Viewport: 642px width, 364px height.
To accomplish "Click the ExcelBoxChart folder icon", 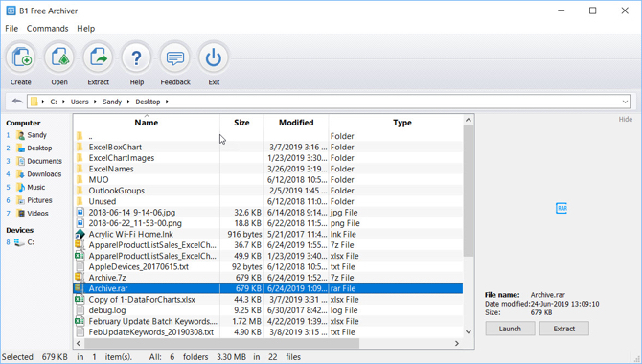I will coord(80,147).
